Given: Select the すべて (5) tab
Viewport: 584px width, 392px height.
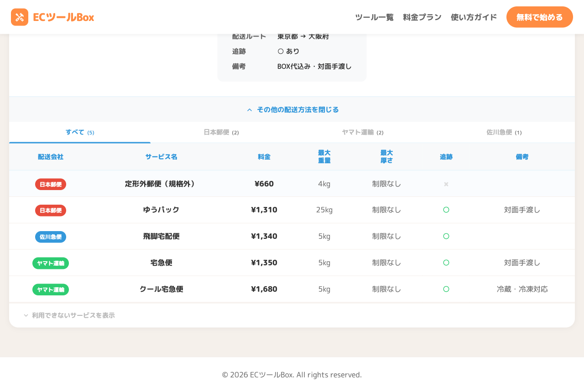Looking at the screenshot, I should pyautogui.click(x=80, y=132).
